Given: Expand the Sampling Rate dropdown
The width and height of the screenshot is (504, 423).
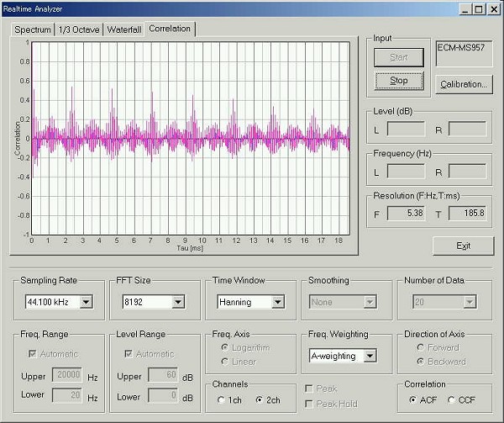Looking at the screenshot, I should coord(87,302).
